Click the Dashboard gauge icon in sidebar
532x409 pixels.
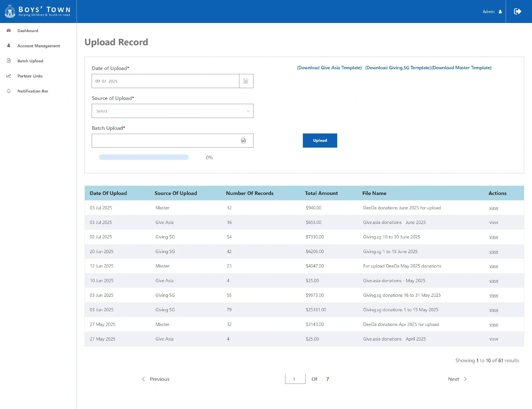pos(9,31)
